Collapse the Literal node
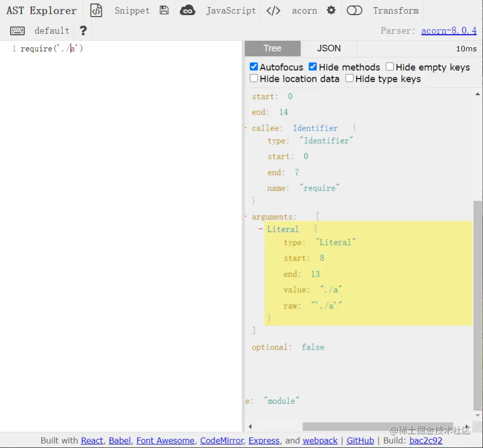 (x=261, y=229)
